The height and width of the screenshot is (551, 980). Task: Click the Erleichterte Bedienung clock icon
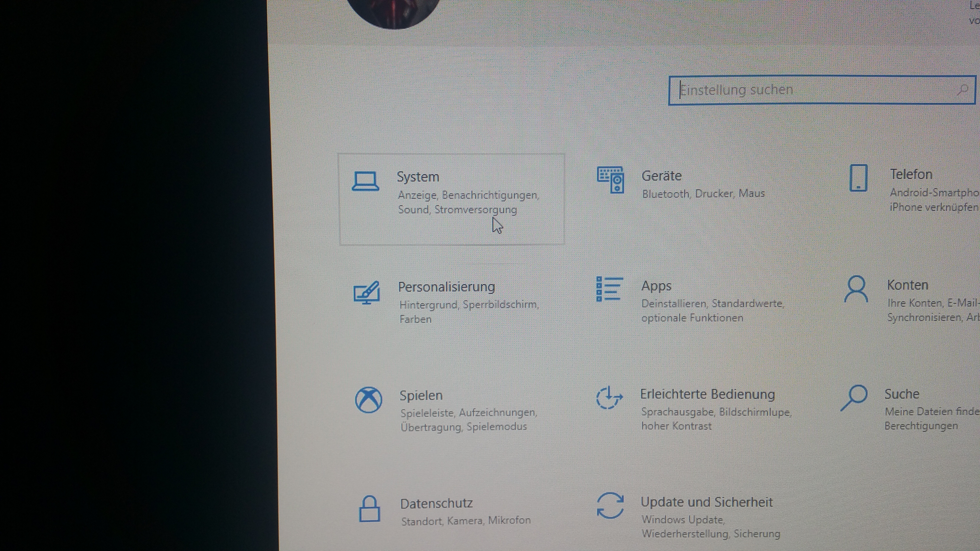point(609,398)
